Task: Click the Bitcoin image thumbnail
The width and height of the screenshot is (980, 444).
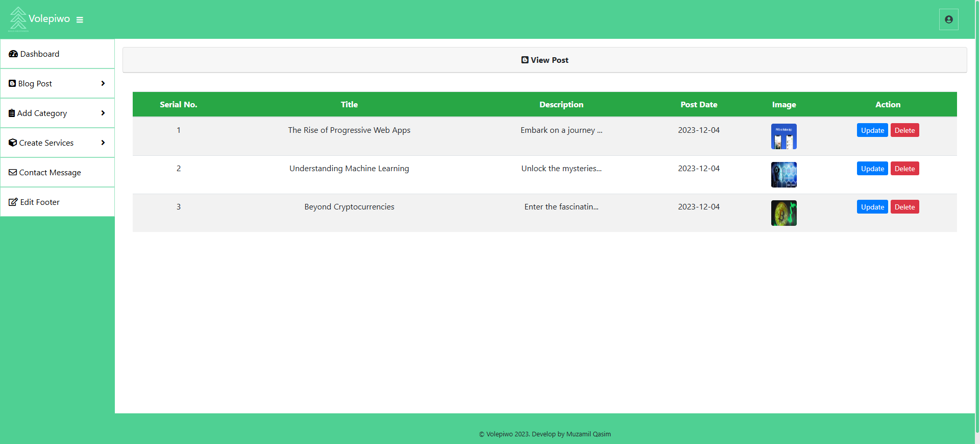Action: click(x=783, y=213)
